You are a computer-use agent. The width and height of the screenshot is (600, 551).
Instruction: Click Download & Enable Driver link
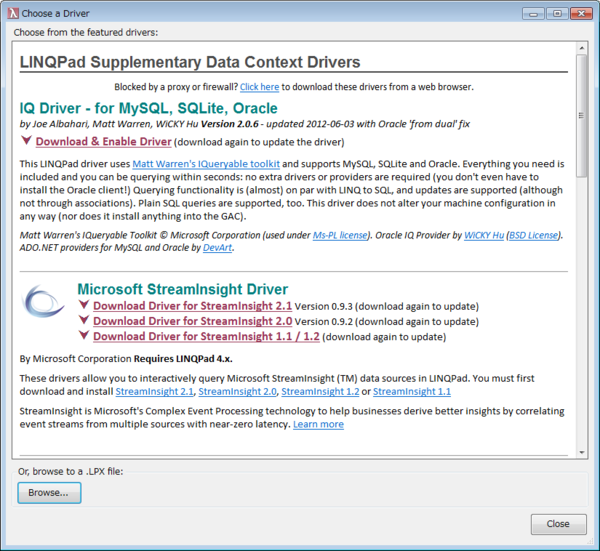(103, 142)
